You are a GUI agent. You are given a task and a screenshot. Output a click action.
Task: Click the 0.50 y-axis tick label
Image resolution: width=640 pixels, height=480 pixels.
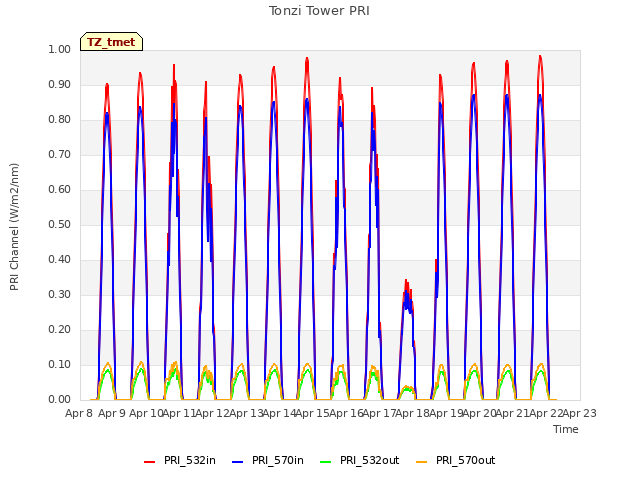60,224
